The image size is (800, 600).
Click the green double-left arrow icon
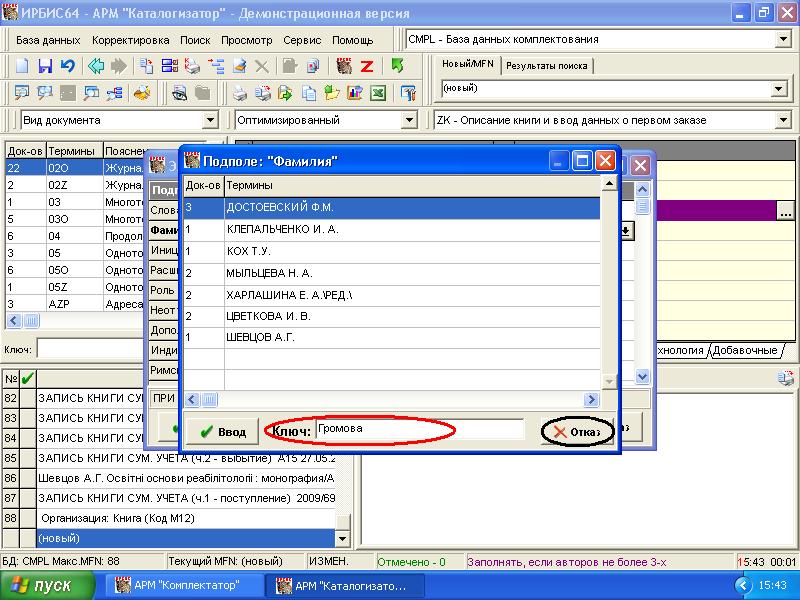[96, 66]
